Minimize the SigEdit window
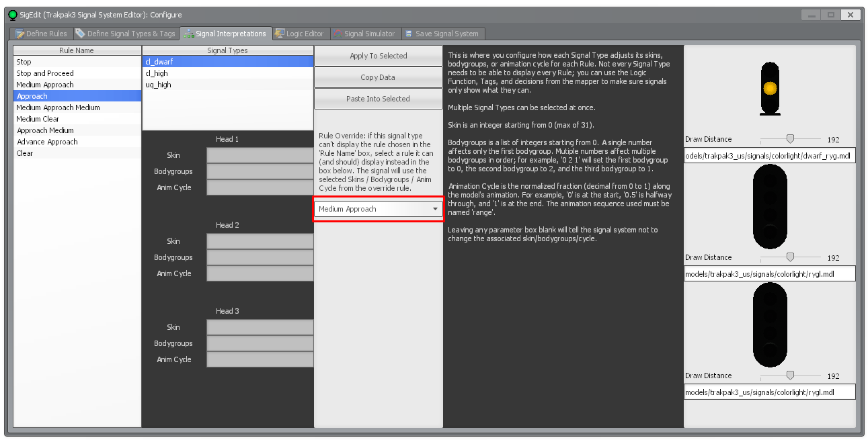 pyautogui.click(x=812, y=15)
